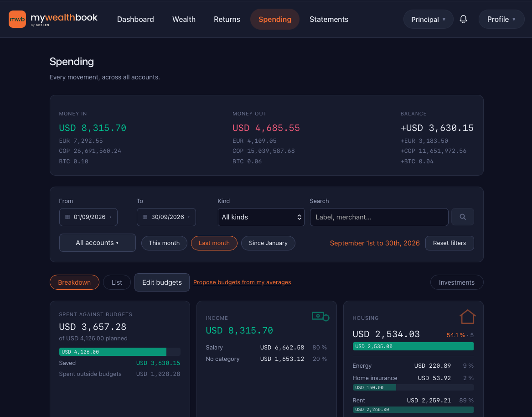Navigate to the Returns tab
This screenshot has width=532, height=417.
[x=227, y=19]
